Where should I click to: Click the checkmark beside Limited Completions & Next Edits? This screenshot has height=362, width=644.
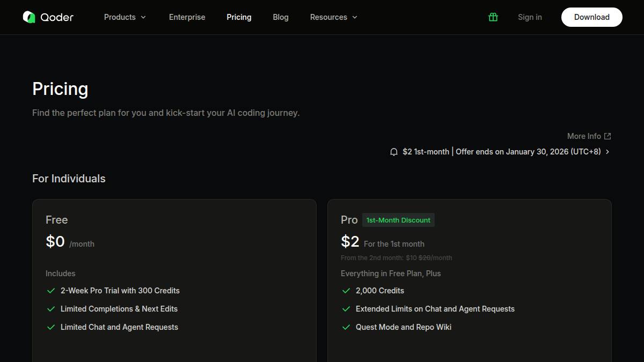[51, 309]
